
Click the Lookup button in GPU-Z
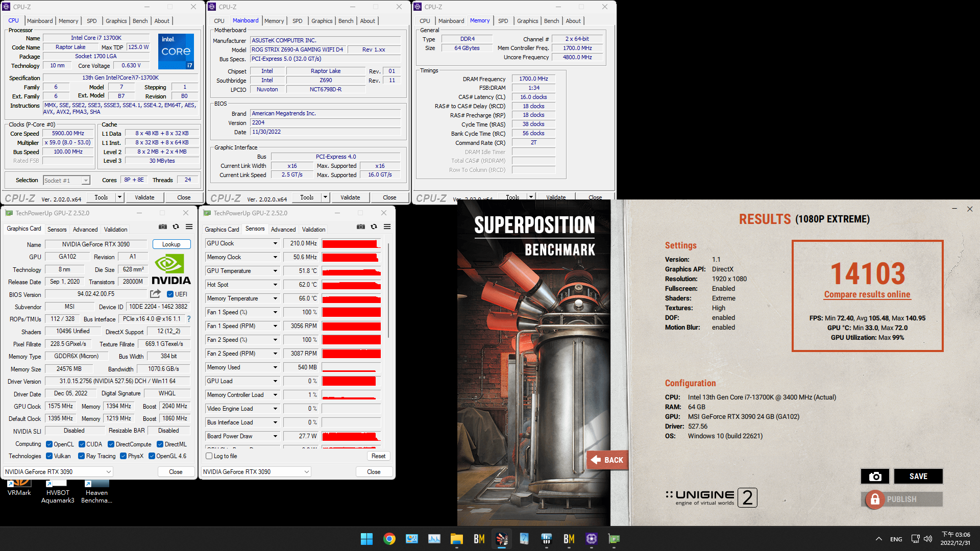tap(171, 244)
